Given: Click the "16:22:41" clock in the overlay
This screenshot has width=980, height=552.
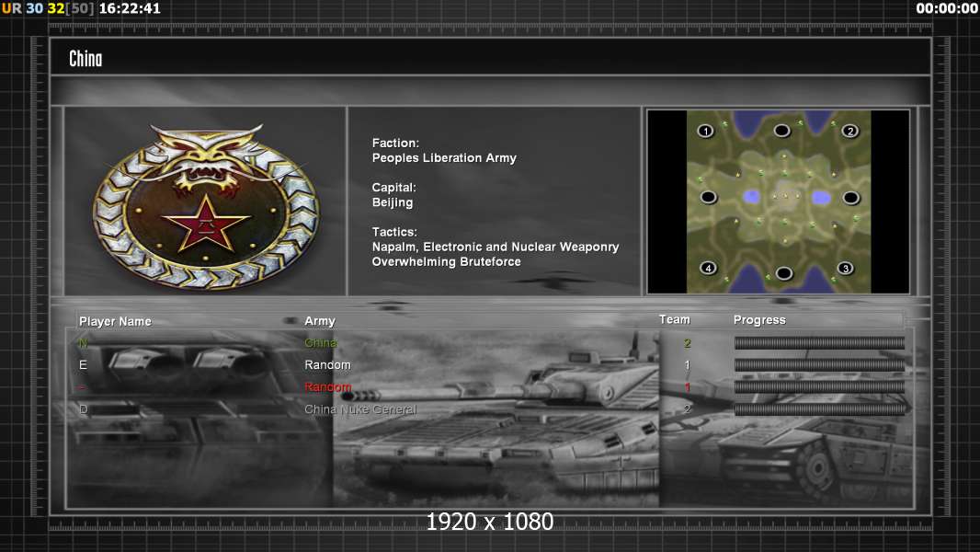Looking at the screenshot, I should (130, 9).
